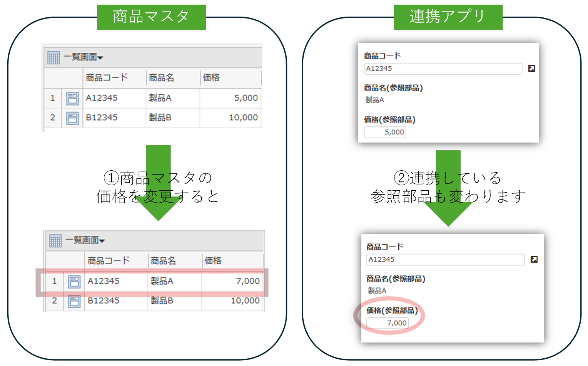This screenshot has width=588, height=366.
Task: Select the 5,000 price cell
Action: 231,98
